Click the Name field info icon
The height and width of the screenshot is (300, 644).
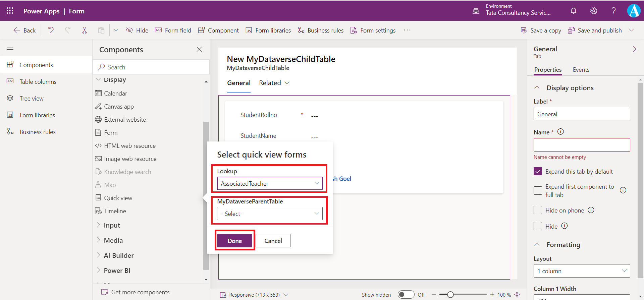tap(560, 132)
